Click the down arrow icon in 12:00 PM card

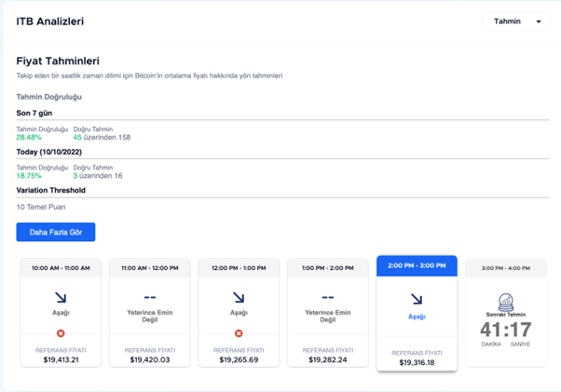tap(239, 298)
